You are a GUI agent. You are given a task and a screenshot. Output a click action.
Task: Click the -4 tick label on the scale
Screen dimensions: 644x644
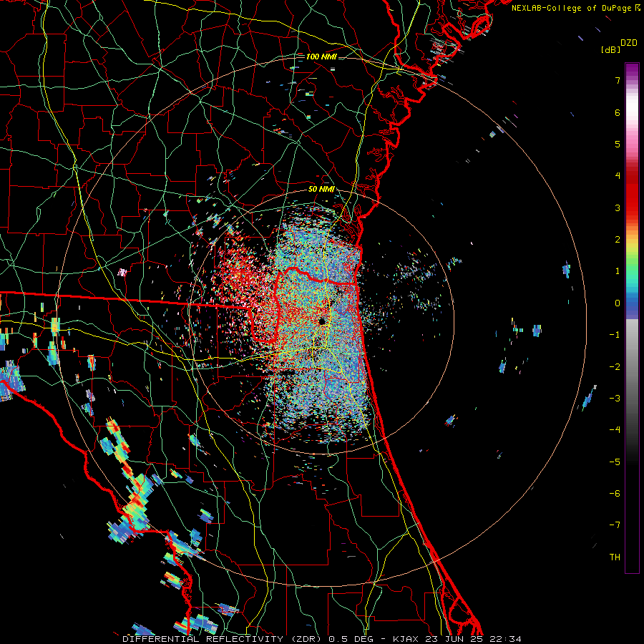point(615,430)
